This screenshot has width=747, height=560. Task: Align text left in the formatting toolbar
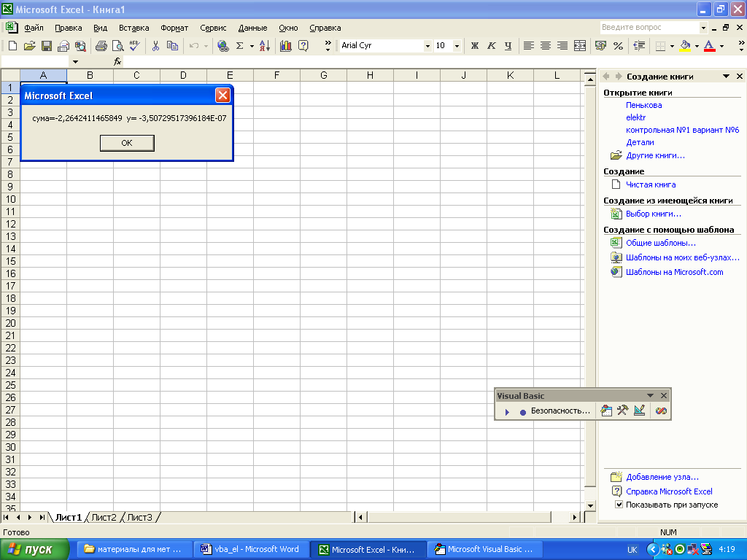[528, 46]
